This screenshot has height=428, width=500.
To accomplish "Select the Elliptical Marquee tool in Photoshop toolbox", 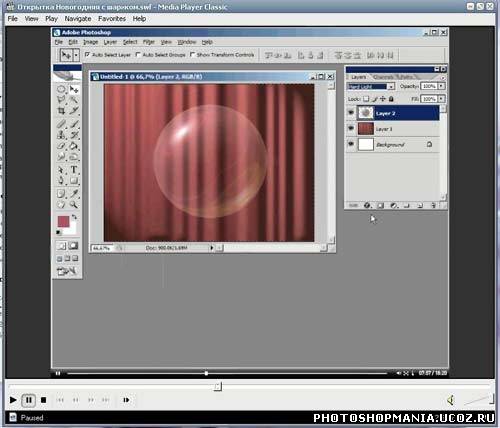I will tap(61, 89).
